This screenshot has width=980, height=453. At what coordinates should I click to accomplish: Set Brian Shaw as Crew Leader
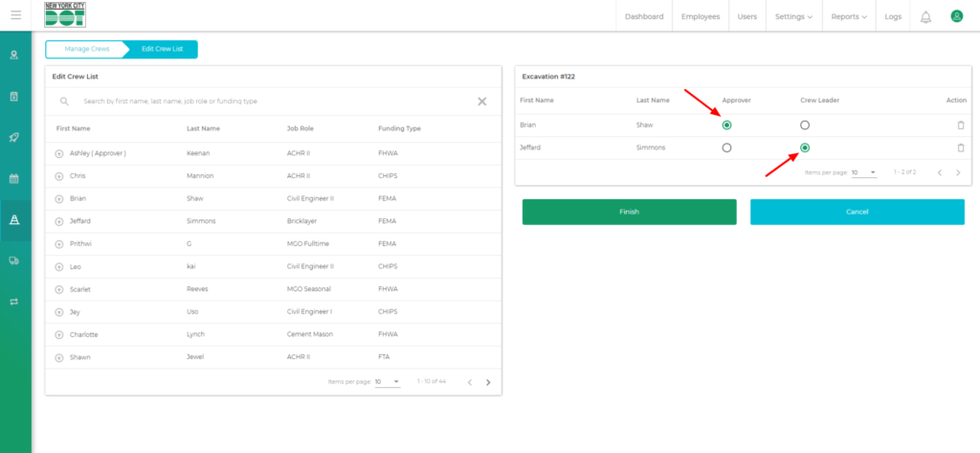(805, 125)
